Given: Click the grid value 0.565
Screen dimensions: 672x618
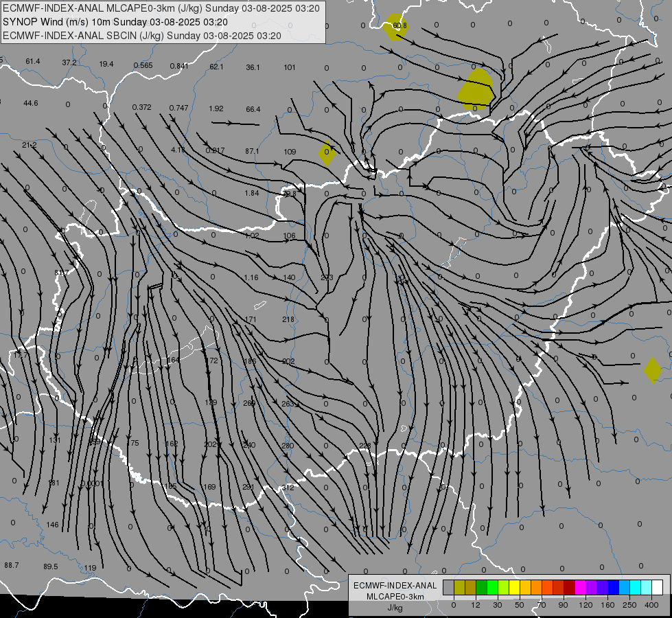Looking at the screenshot, I should click(x=143, y=65).
